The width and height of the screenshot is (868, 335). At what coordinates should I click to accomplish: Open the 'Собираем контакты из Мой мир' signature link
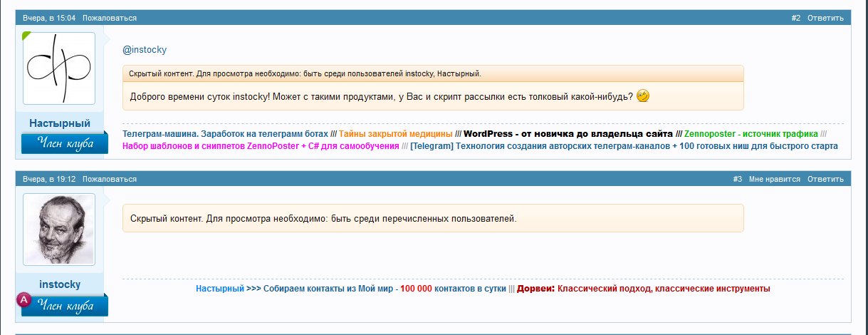pos(385,289)
